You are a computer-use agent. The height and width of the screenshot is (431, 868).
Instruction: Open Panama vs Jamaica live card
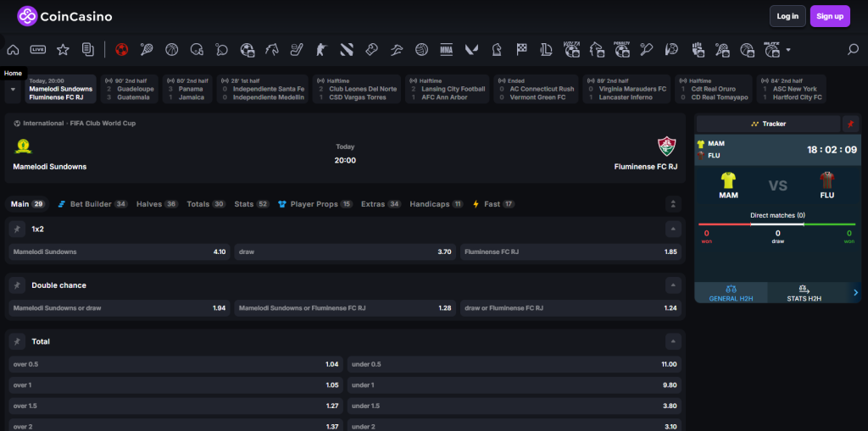[187, 89]
